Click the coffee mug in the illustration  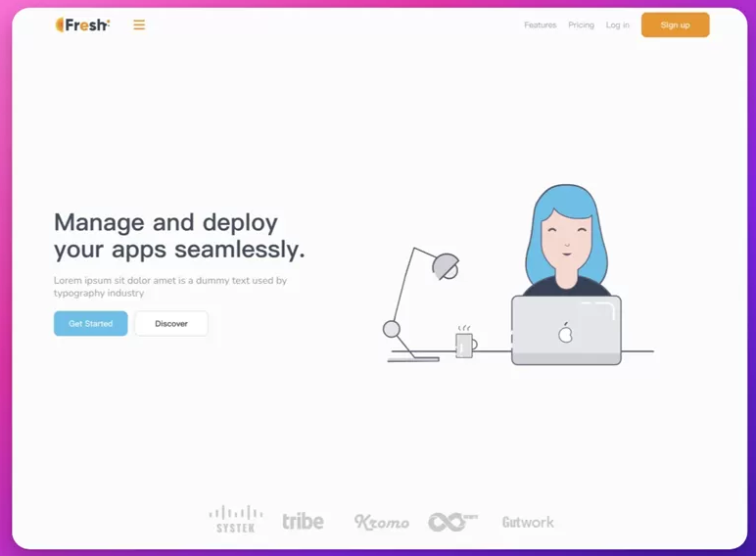click(466, 342)
